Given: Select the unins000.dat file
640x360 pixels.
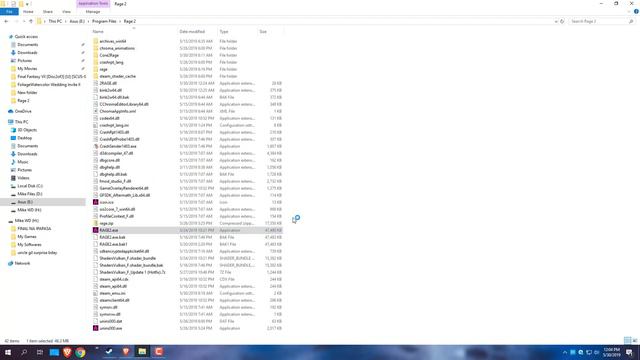Looking at the screenshot, I should click(x=111, y=321).
